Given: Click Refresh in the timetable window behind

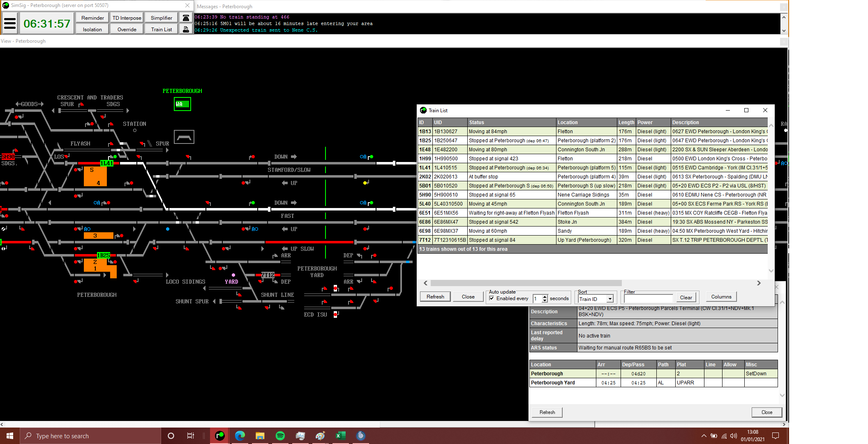Looking at the screenshot, I should click(547, 412).
